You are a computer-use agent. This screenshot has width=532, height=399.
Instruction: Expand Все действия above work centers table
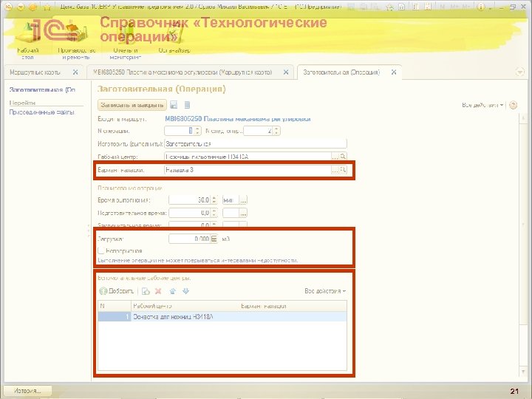325,291
